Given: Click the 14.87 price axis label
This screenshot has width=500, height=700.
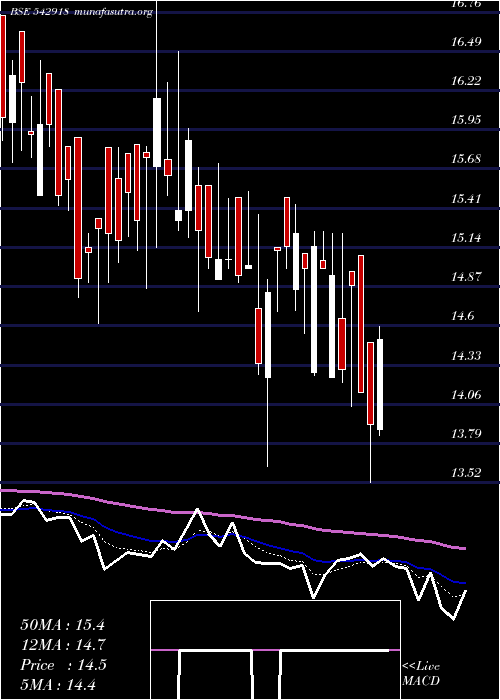Looking at the screenshot, I should [x=466, y=277].
